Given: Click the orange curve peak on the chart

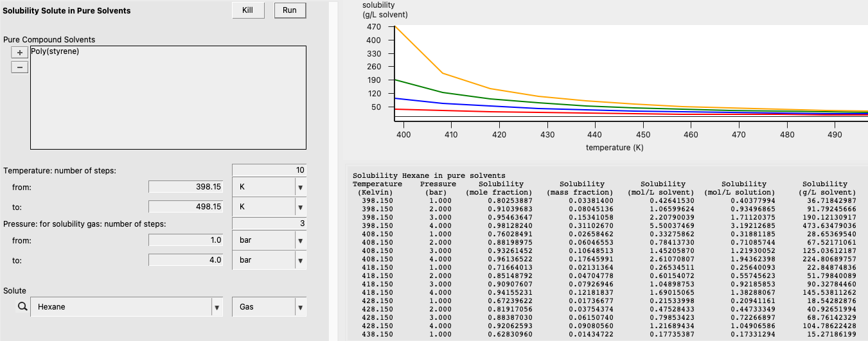Looking at the screenshot, I should [x=394, y=26].
